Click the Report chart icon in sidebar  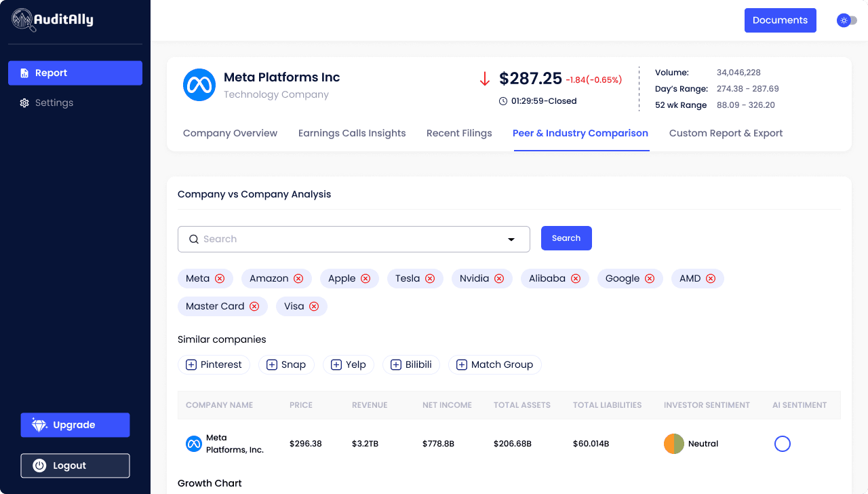[x=24, y=73]
